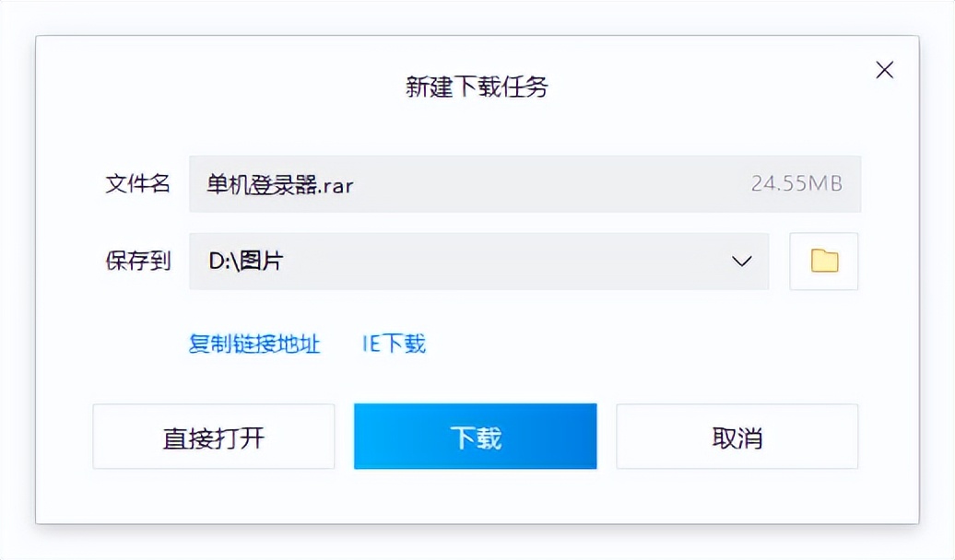Click 直接打开 to open the file directly

tap(213, 437)
